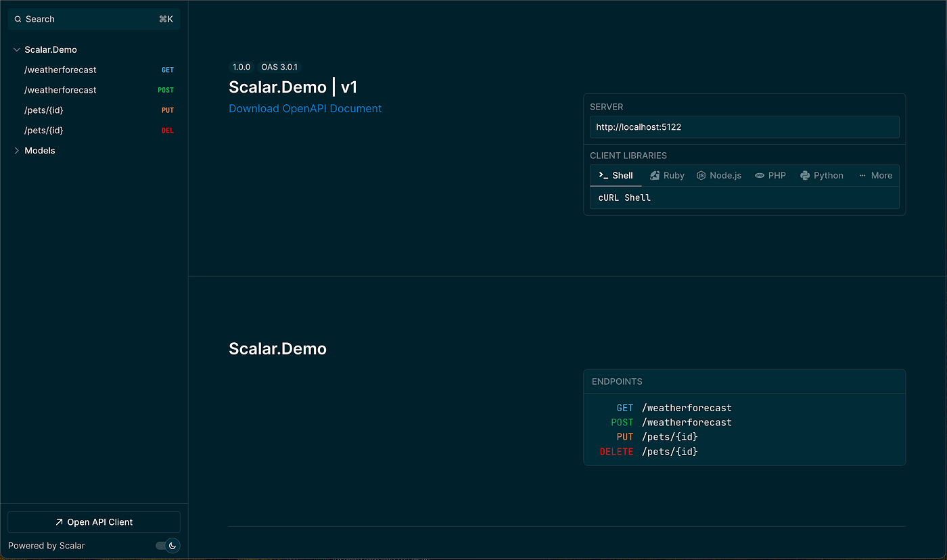Screen dimensions: 947x560
Task: Click the OAS 3.0.1 badge
Action: tap(279, 67)
